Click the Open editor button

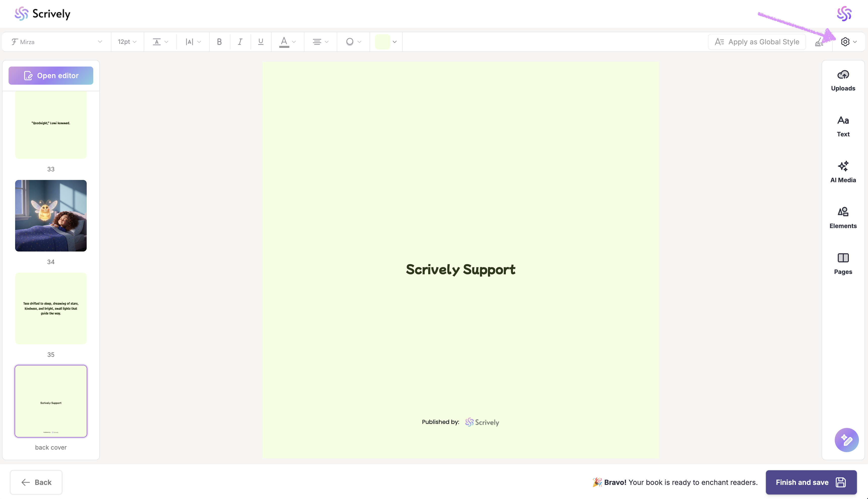pos(51,75)
